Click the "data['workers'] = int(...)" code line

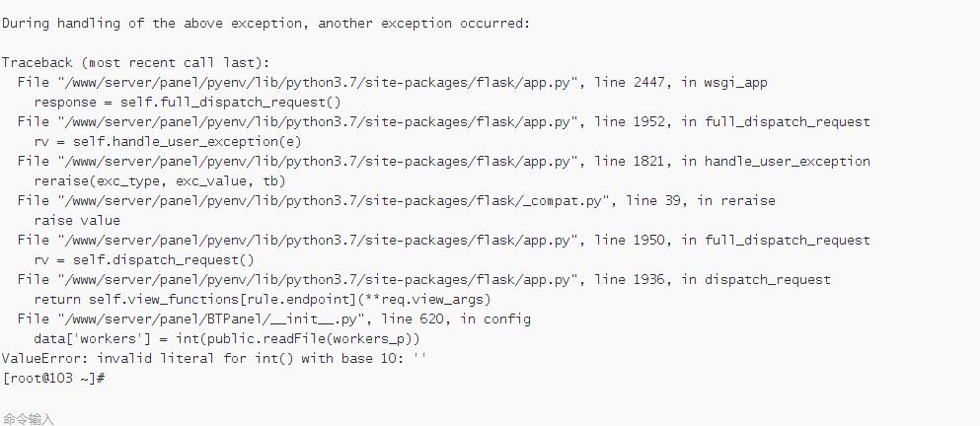(x=226, y=338)
